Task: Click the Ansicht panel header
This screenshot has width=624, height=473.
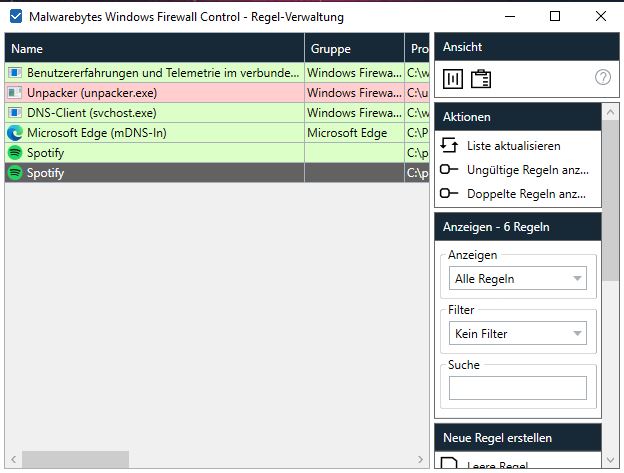Action: (526, 47)
